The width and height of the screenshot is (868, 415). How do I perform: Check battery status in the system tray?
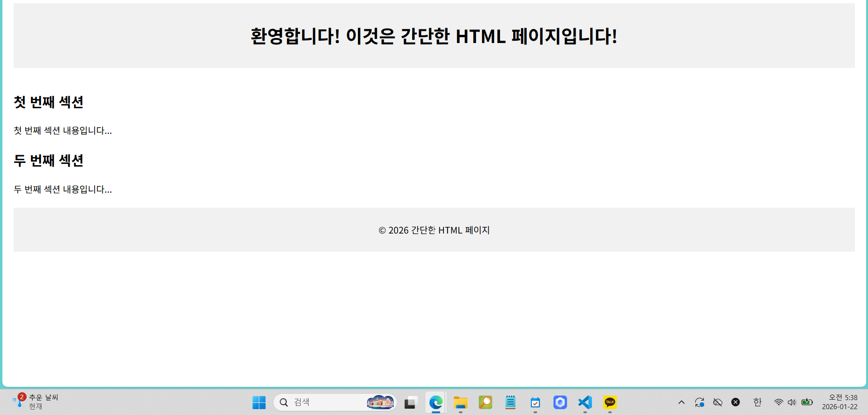tap(807, 402)
